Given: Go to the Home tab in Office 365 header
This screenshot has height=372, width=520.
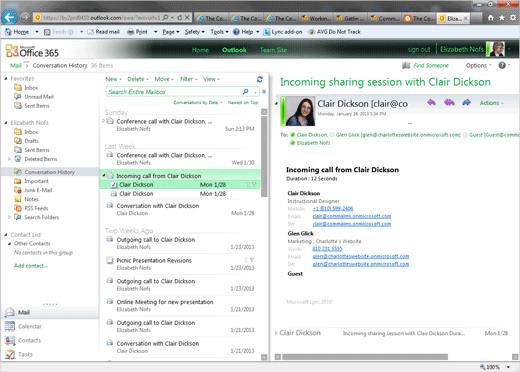Looking at the screenshot, I should 200,50.
